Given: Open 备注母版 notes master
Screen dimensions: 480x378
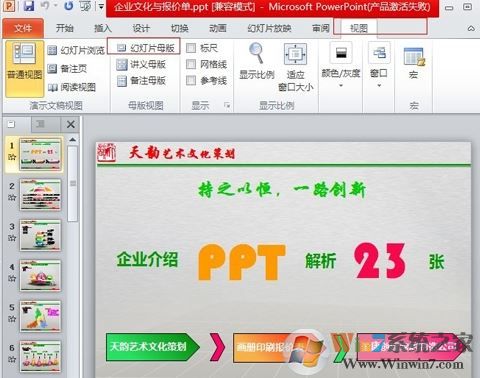Looking at the screenshot, I should [x=141, y=80].
